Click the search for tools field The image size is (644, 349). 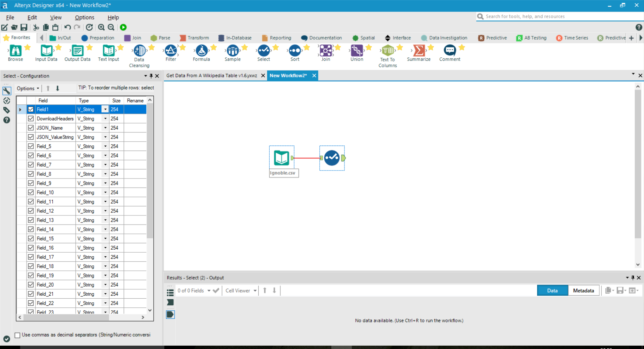pos(560,16)
